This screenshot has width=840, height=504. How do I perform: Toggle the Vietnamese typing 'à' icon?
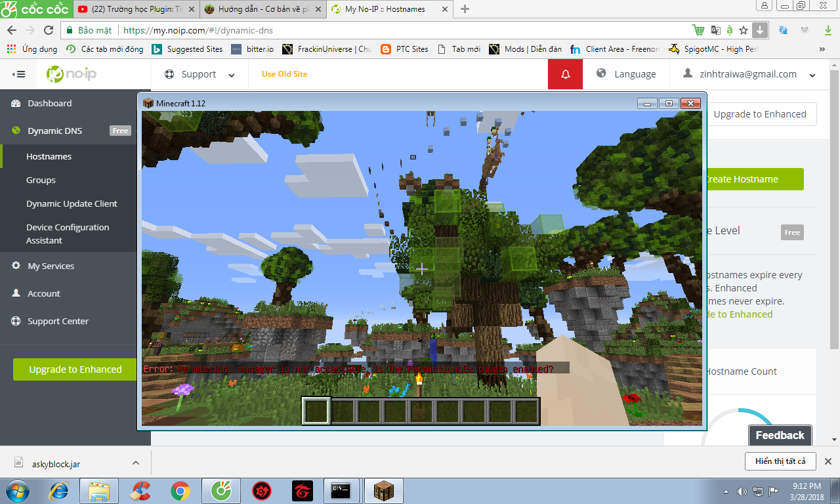click(x=730, y=30)
